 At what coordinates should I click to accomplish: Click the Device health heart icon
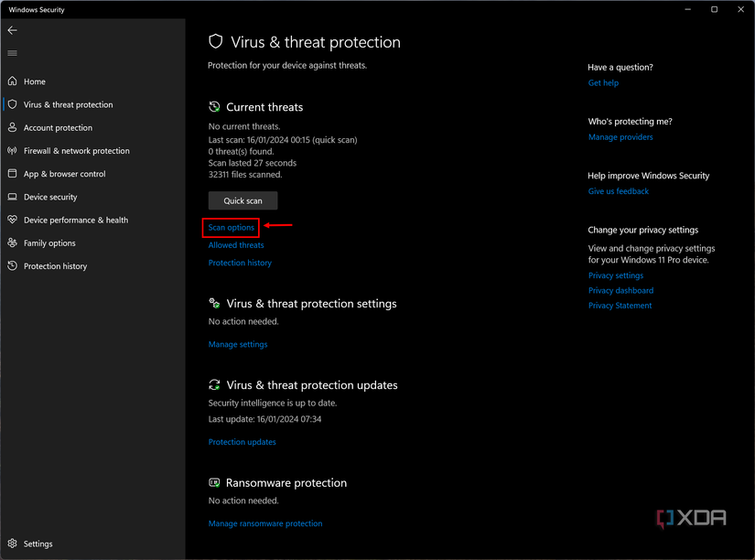(13, 220)
